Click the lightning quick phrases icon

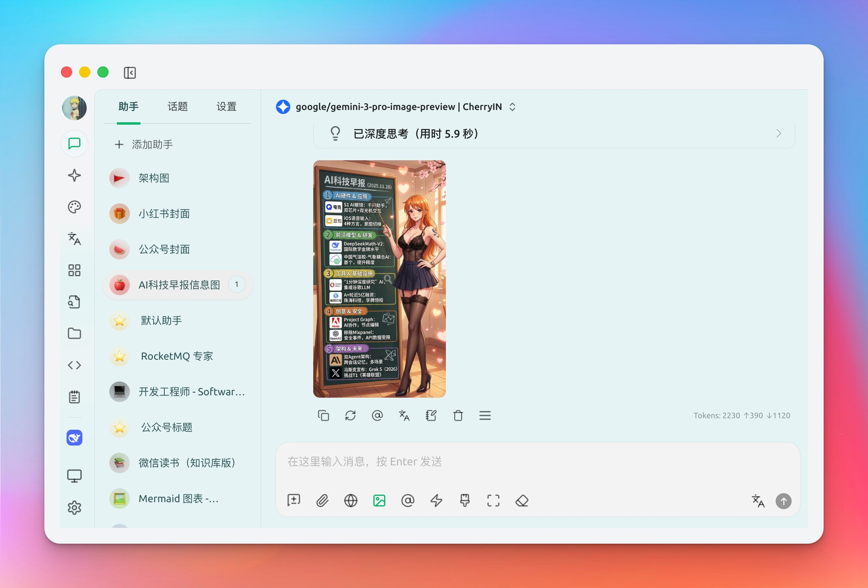pos(436,501)
